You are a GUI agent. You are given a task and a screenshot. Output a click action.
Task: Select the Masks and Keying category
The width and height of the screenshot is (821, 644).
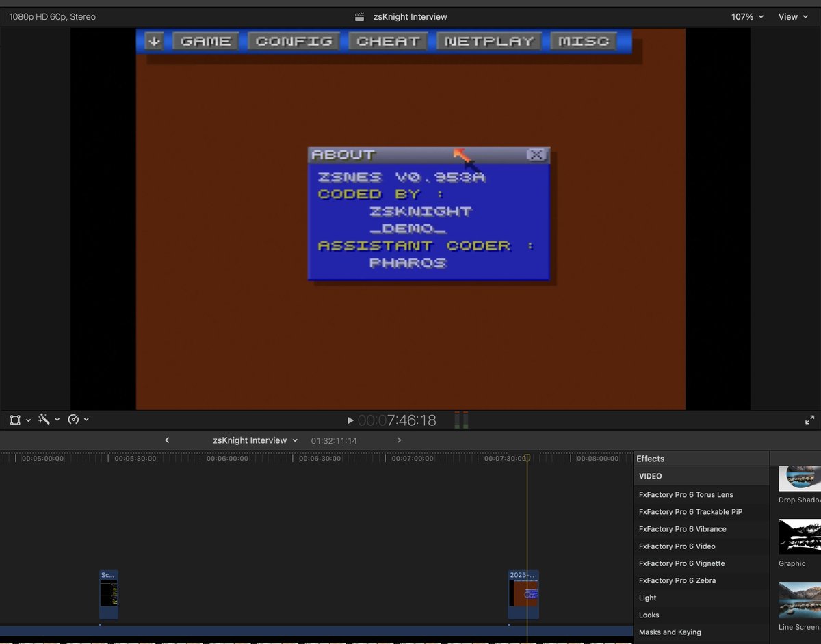click(701, 632)
